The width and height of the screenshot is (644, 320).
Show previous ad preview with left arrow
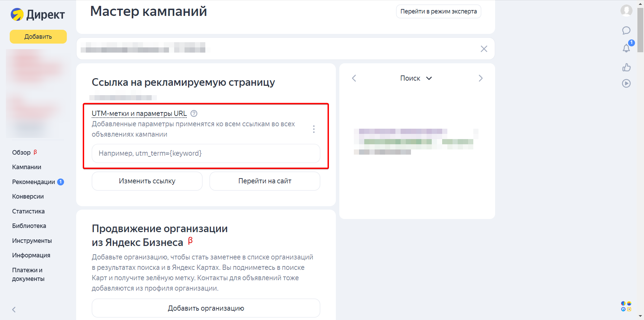click(354, 78)
